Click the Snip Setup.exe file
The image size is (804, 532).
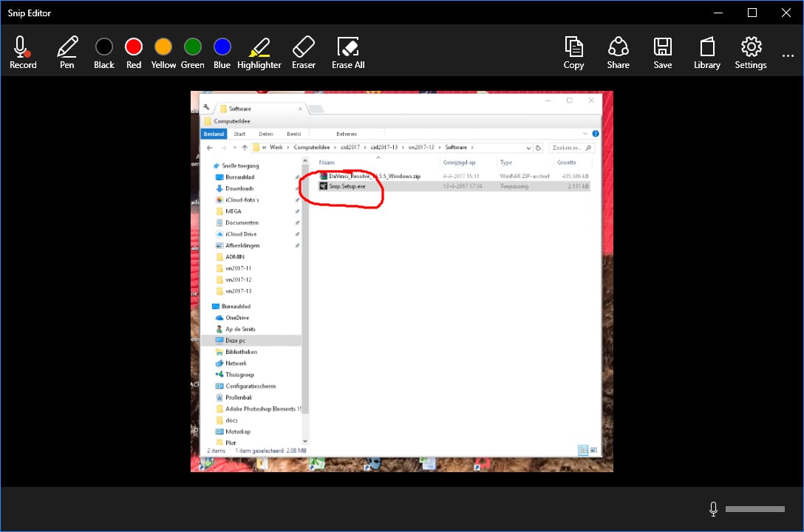(347, 186)
